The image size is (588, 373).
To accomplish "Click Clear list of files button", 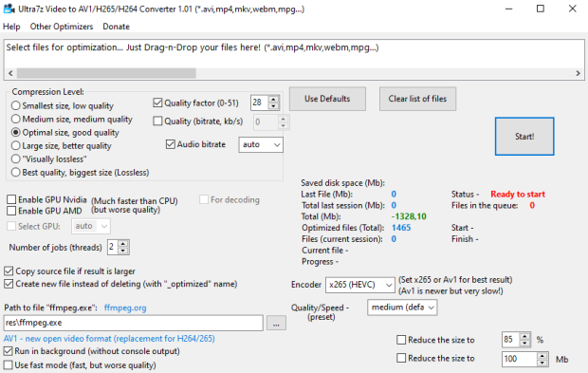I will (417, 99).
